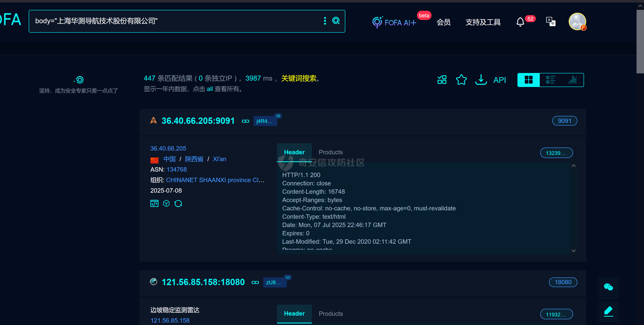Screen dimensions: 644x325
Task: Bookmark this query with the star icon
Action: (x=461, y=80)
